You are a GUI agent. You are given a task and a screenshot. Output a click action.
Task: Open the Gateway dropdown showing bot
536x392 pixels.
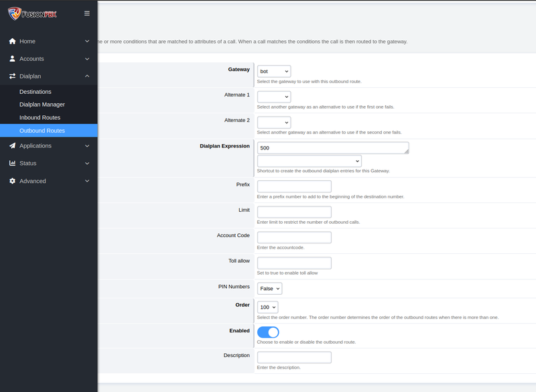274,71
